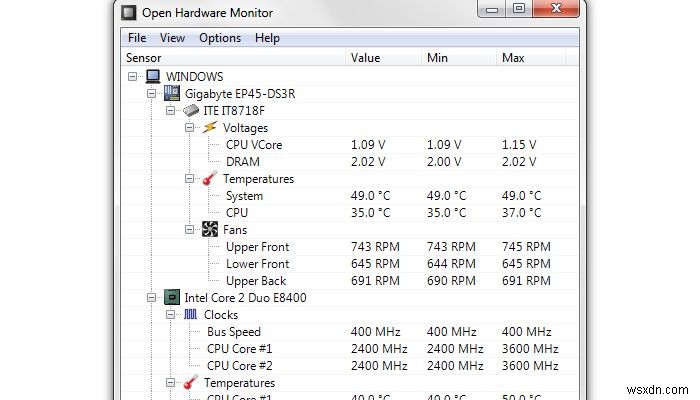Collapse the Fans group
The width and height of the screenshot is (700, 400).
190,229
